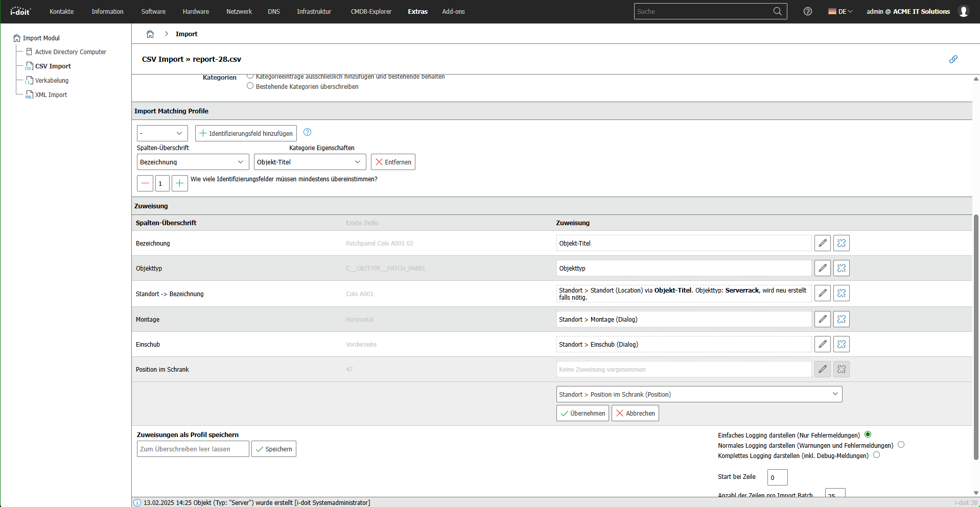Open the Infrastruktur menu
The height and width of the screenshot is (507, 980).
314,11
